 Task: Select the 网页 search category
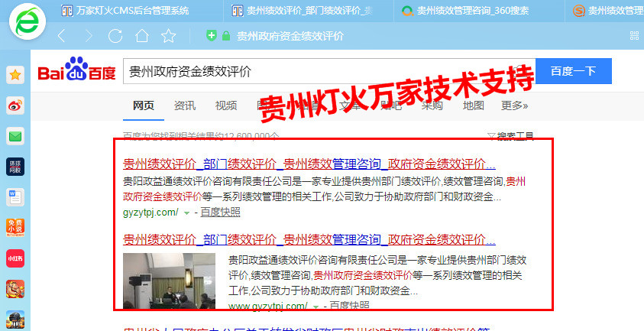[x=144, y=105]
